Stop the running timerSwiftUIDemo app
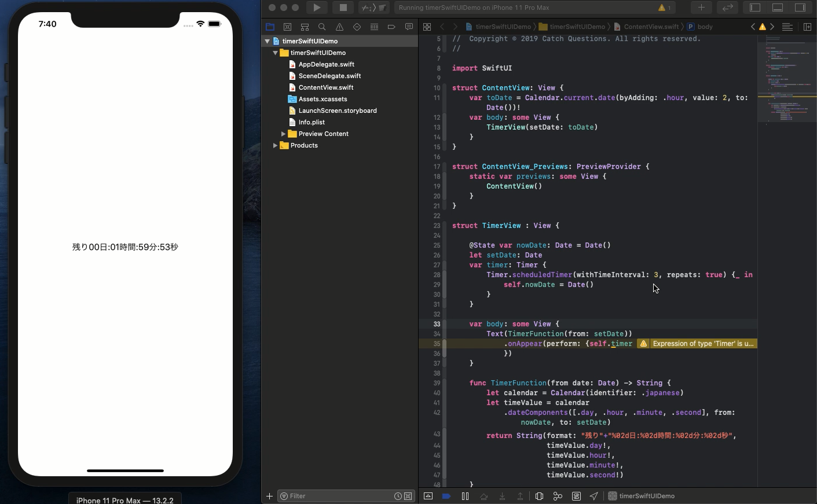817x504 pixels. click(x=343, y=8)
